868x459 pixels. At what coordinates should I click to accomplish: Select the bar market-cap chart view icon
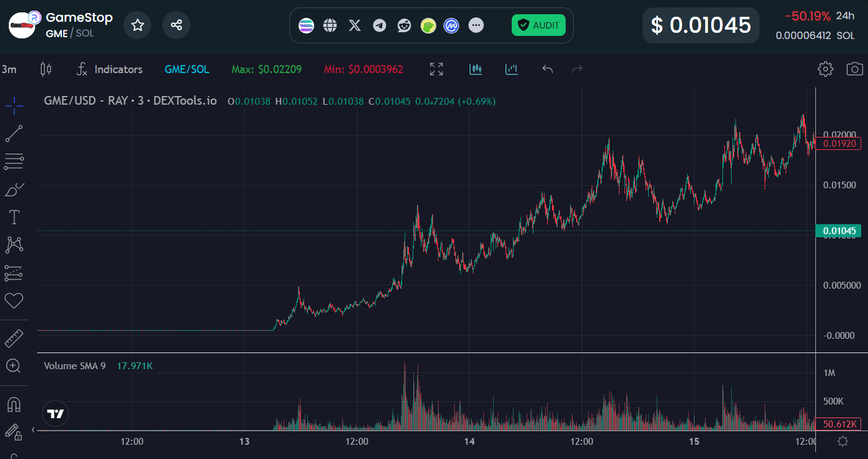(512, 69)
